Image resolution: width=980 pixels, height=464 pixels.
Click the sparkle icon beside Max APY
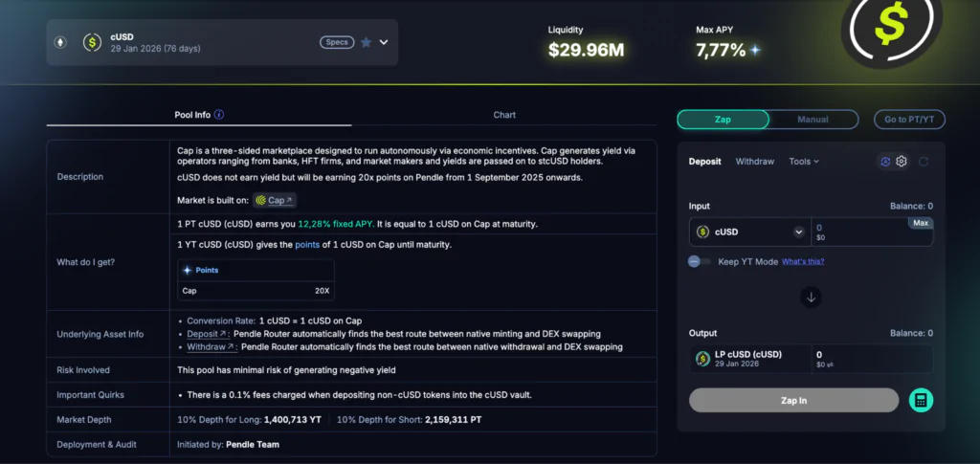click(x=756, y=50)
